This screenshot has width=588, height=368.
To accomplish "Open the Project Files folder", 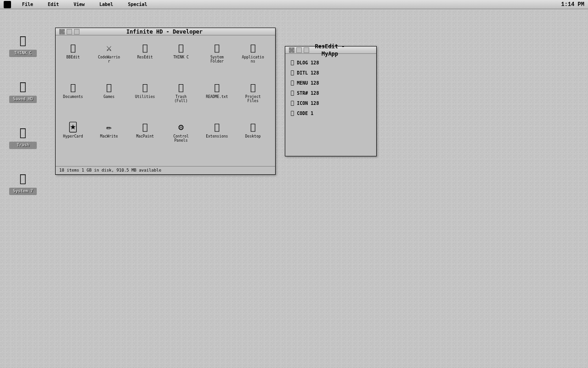I will [253, 87].
